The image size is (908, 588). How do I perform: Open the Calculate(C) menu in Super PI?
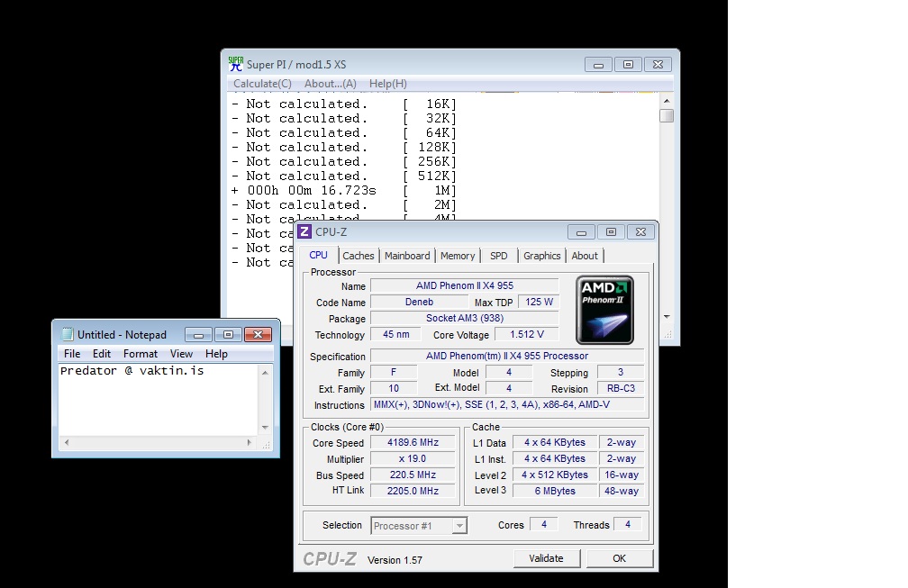[x=262, y=84]
